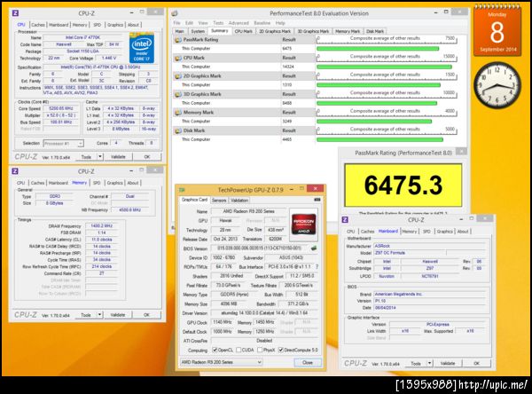Click OK button in Memory CPU-Z window

coord(146,315)
